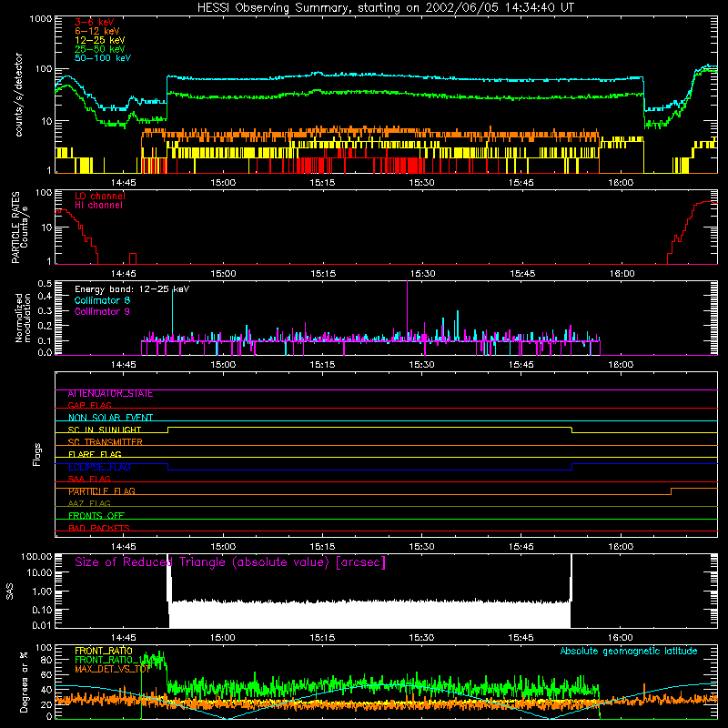Click the Collimator 9 legend label
The image size is (728, 728).
[x=102, y=311]
